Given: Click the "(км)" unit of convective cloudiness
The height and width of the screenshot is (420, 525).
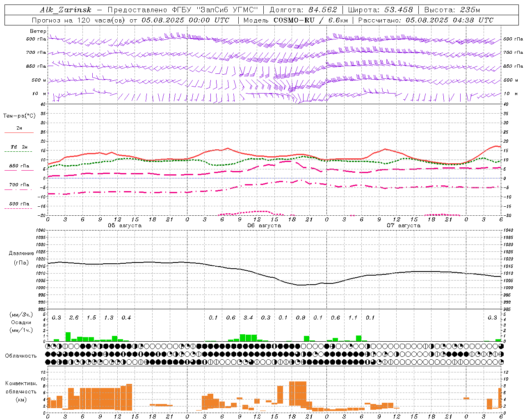Looking at the screenshot, I should (x=22, y=399).
